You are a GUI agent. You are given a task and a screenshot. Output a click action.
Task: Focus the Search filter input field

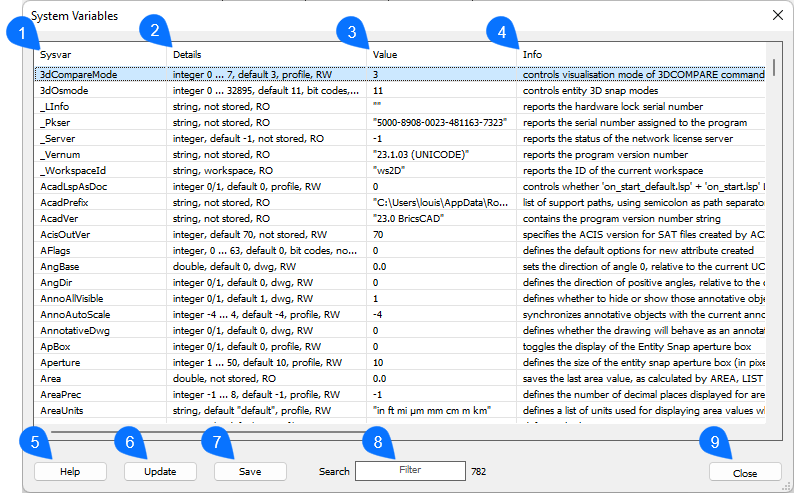click(x=410, y=471)
